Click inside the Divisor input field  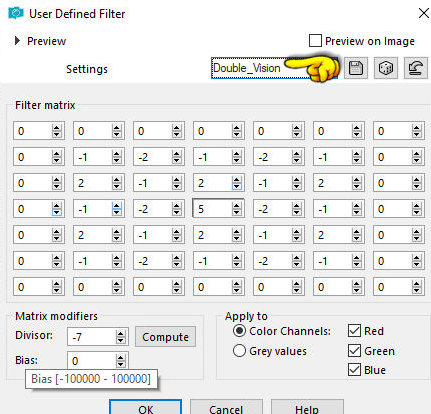point(92,337)
